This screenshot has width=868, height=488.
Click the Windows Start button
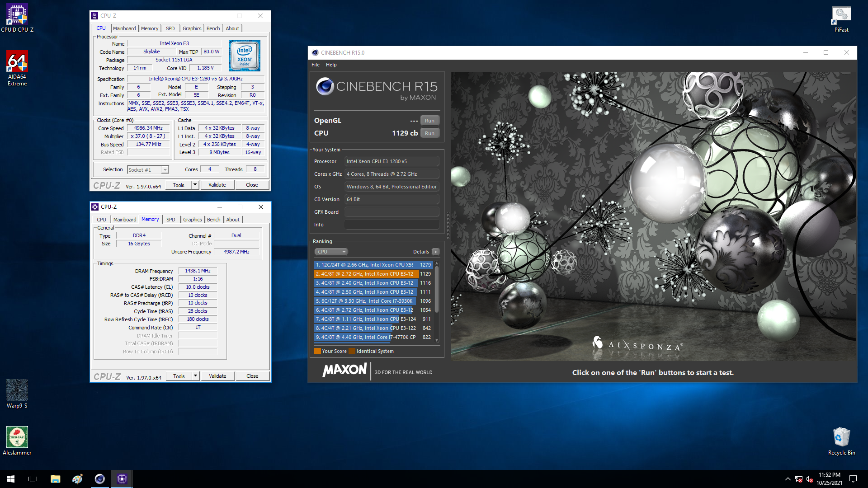11,479
